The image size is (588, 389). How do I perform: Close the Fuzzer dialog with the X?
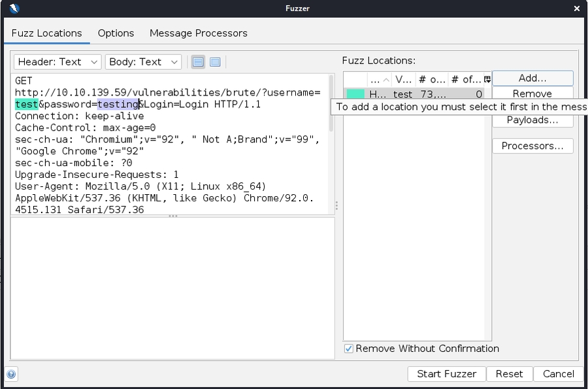pos(576,8)
